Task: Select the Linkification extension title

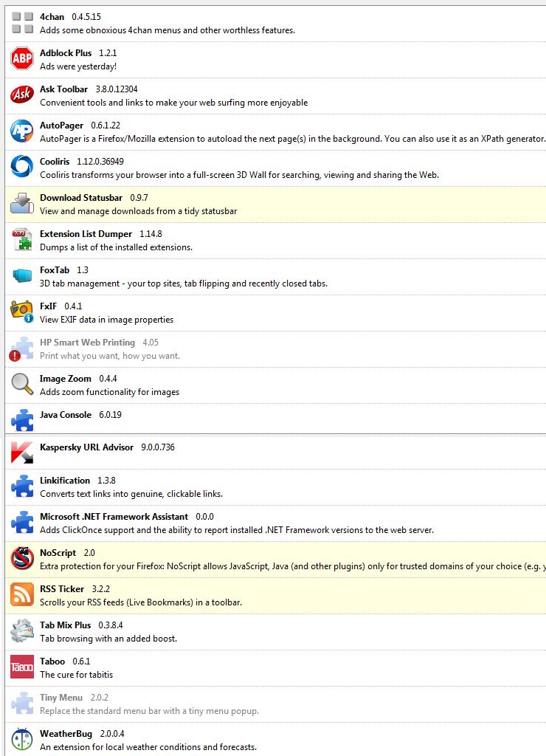Action: [65, 481]
